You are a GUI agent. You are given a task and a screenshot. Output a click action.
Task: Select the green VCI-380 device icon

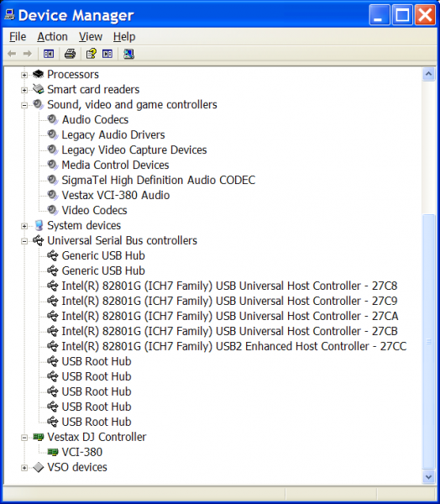click(53, 452)
